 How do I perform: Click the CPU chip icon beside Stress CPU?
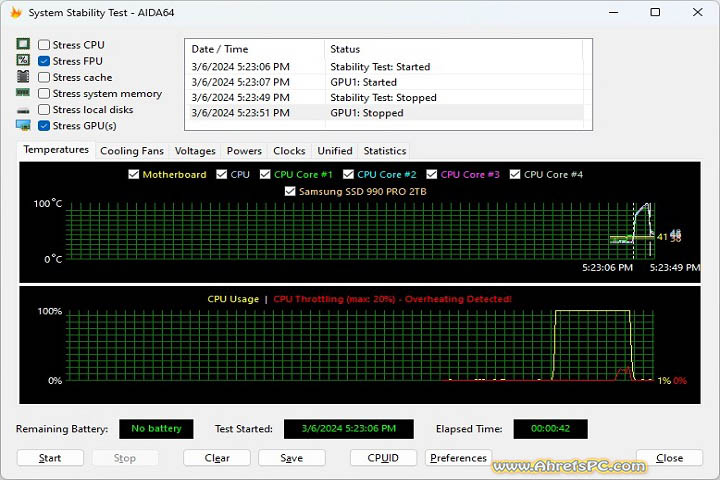point(23,44)
